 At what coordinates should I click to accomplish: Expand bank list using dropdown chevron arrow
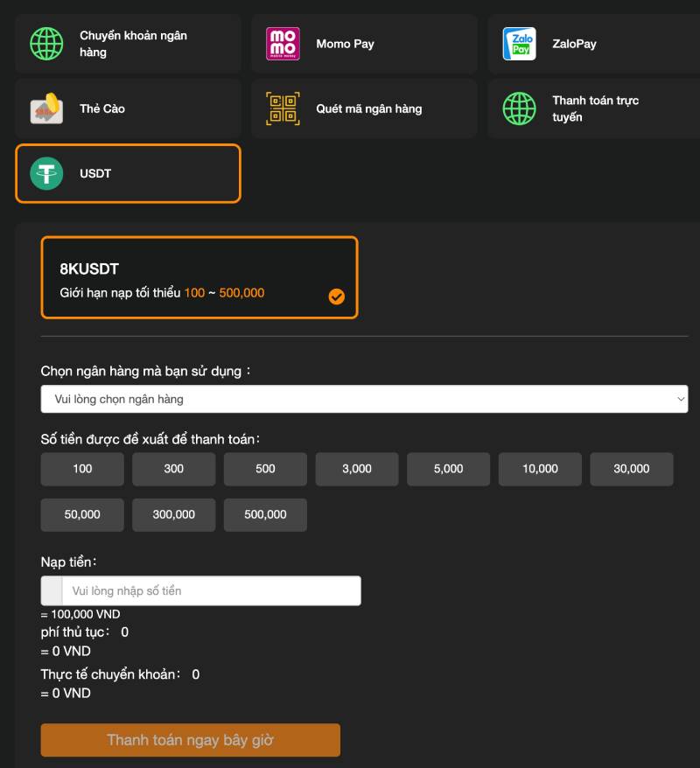coord(682,399)
